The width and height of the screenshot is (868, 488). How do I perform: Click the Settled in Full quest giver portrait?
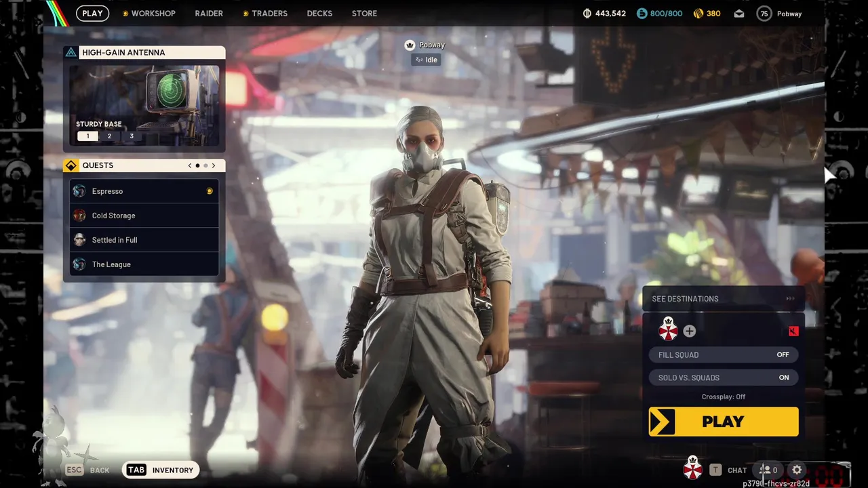tap(79, 240)
